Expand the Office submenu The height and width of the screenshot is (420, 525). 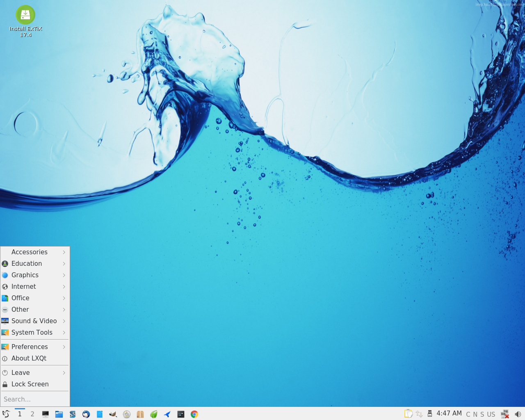35,298
